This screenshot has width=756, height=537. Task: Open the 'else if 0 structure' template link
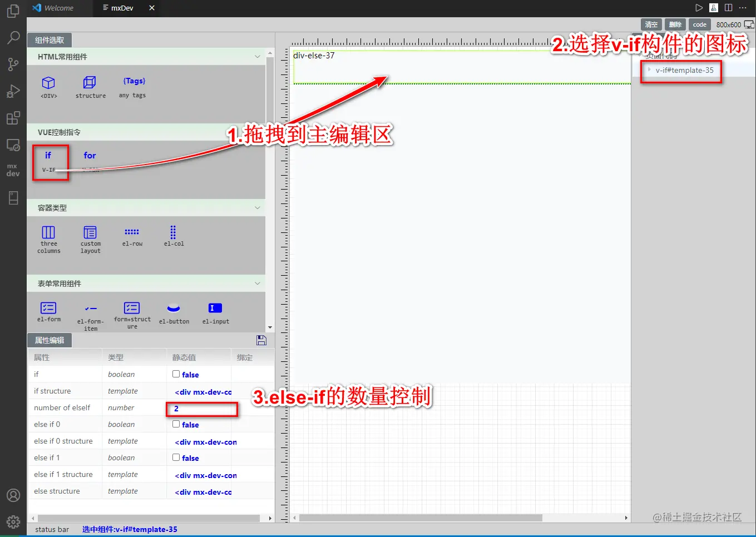tap(206, 442)
